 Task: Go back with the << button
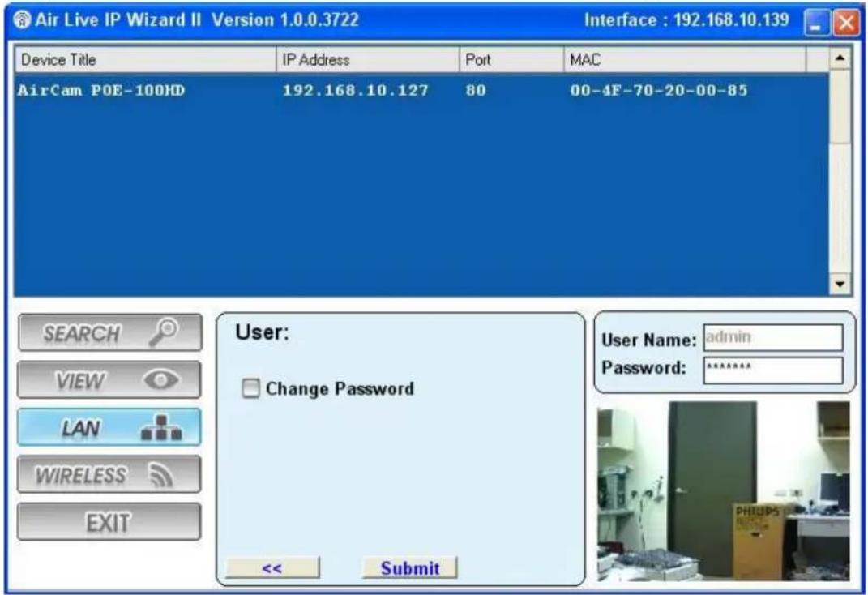272,568
